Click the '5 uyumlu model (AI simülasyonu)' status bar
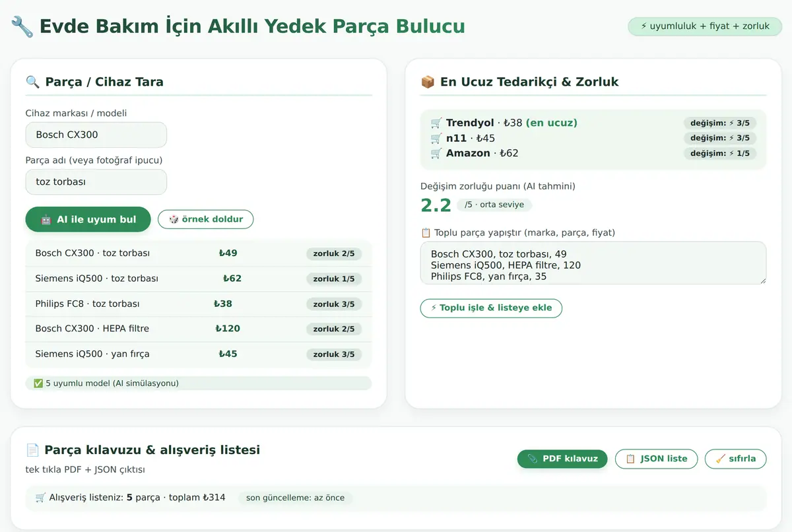The height and width of the screenshot is (532, 792). coord(199,383)
